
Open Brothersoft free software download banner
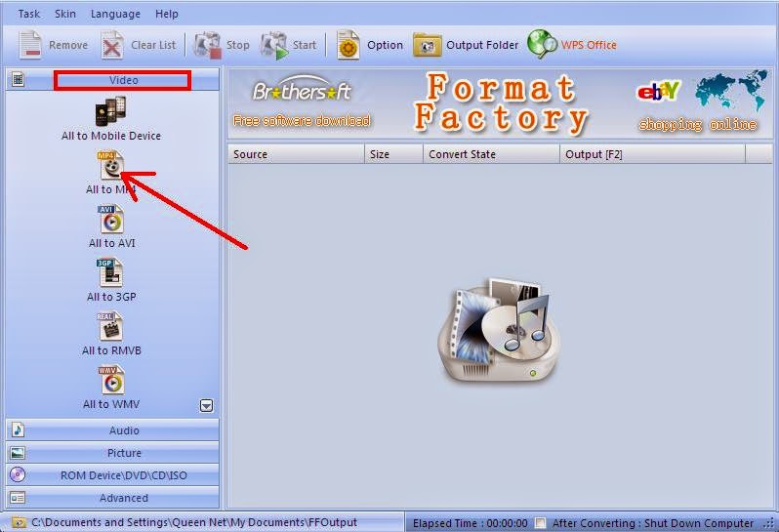tap(302, 103)
